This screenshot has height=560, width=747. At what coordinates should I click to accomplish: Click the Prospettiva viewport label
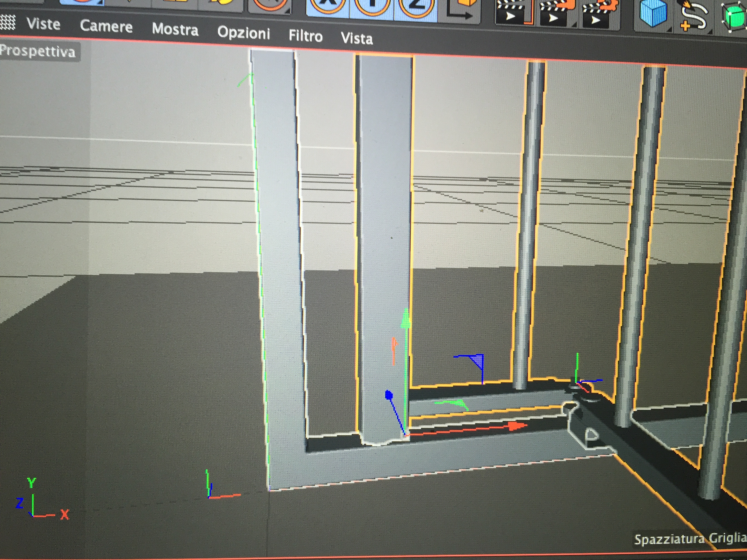coord(38,52)
